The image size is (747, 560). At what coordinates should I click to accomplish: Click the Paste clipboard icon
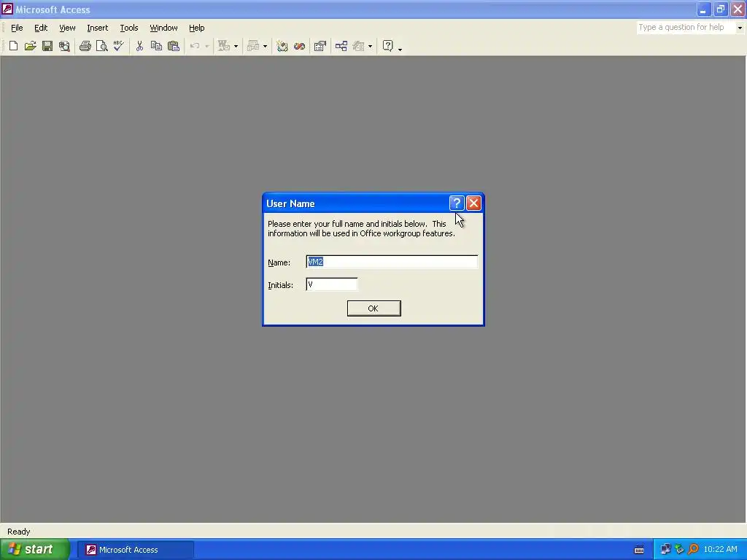coord(174,46)
